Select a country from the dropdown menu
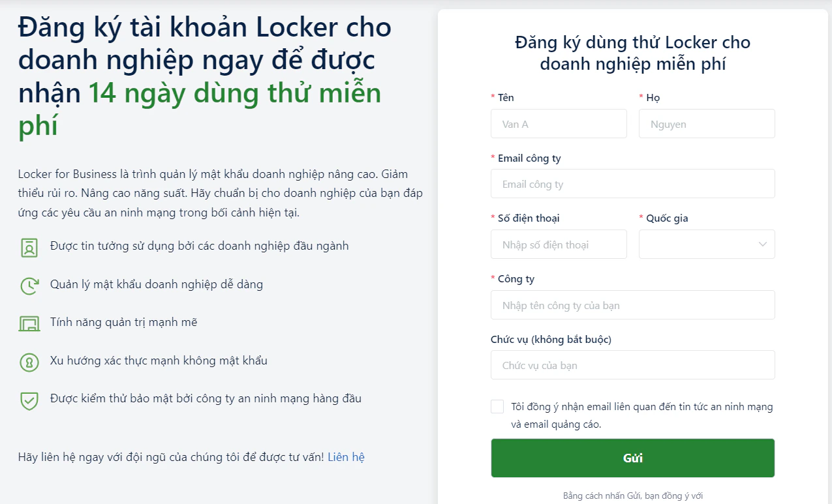This screenshot has height=504, width=832. [x=707, y=244]
